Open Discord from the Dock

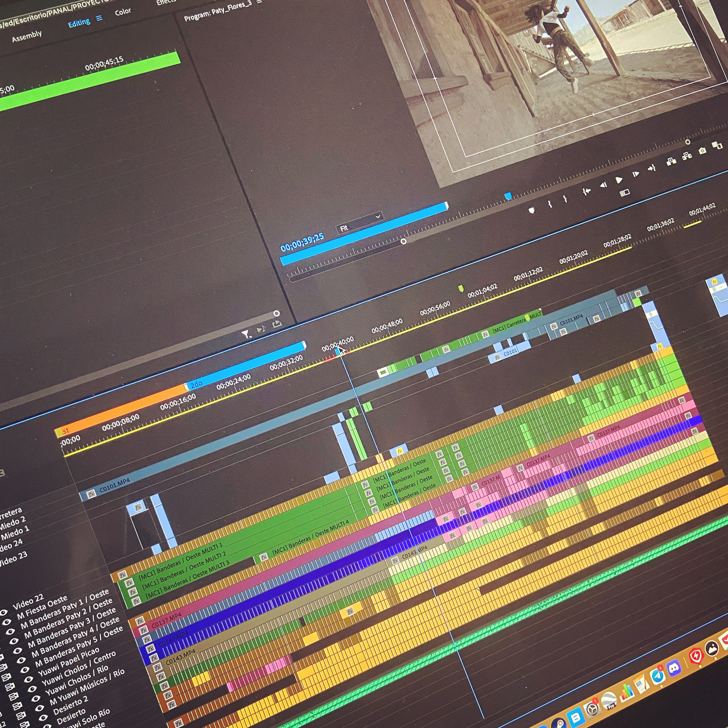click(674, 669)
